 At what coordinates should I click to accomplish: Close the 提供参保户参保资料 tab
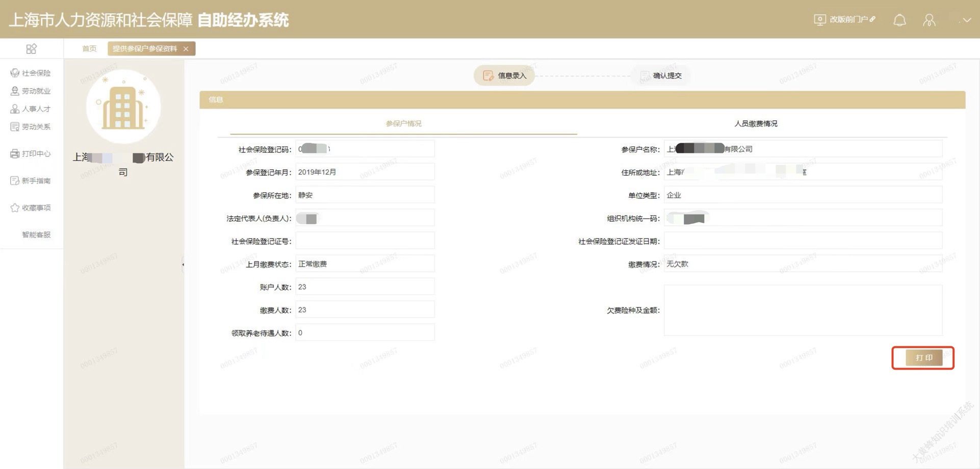(186, 48)
